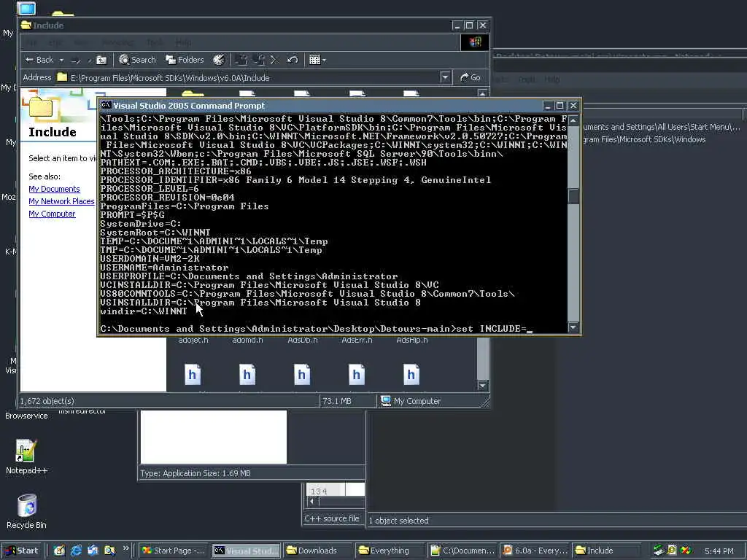Screen dimensions: 747x560
Task: Click the command prompt scroll up arrow
Action: (573, 119)
